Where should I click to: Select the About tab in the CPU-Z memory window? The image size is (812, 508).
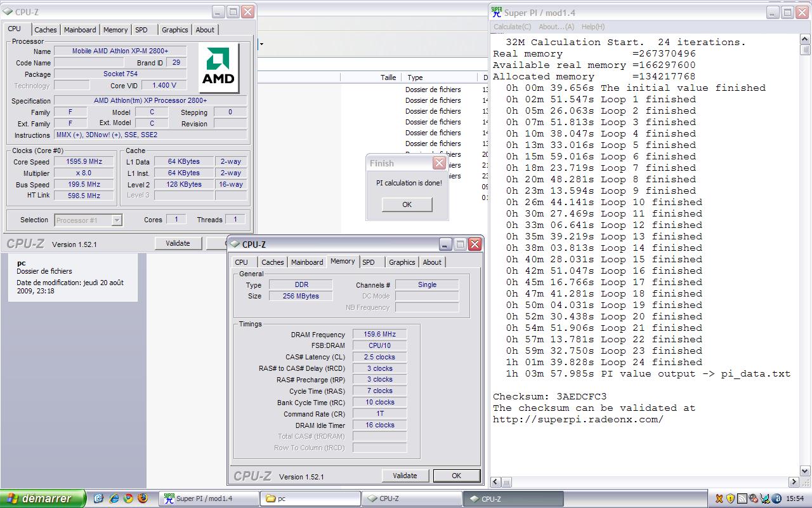click(432, 262)
